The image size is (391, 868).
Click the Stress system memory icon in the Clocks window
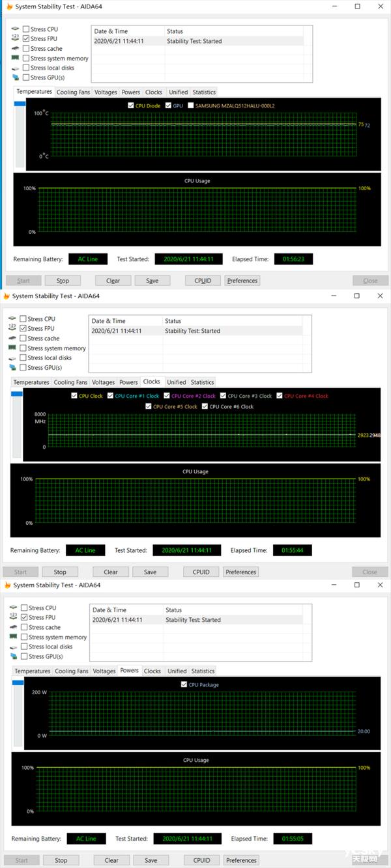pos(13,348)
